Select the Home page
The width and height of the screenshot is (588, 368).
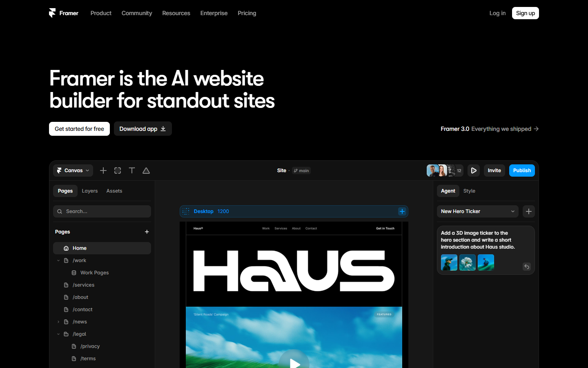pyautogui.click(x=102, y=248)
